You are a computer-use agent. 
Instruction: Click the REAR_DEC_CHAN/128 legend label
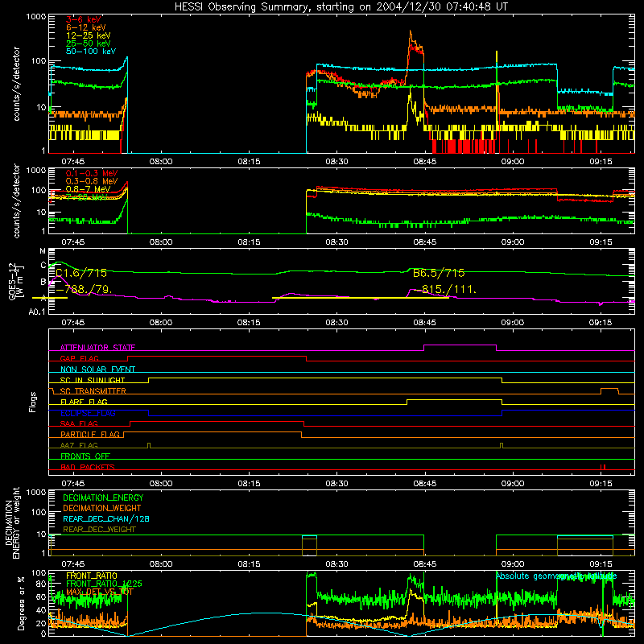106,518
